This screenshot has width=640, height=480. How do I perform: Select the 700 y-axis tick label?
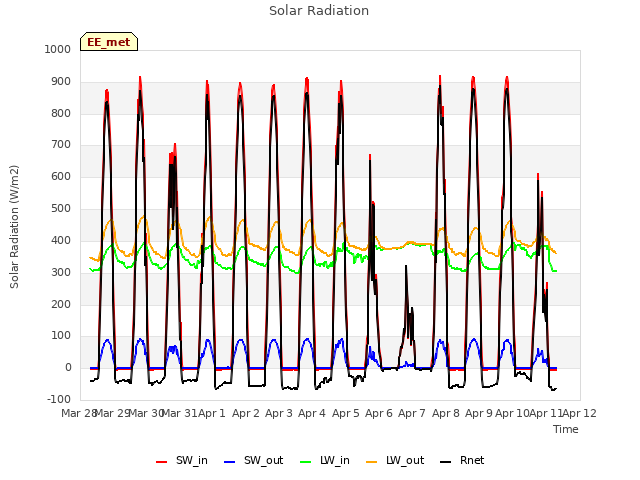tap(61, 144)
